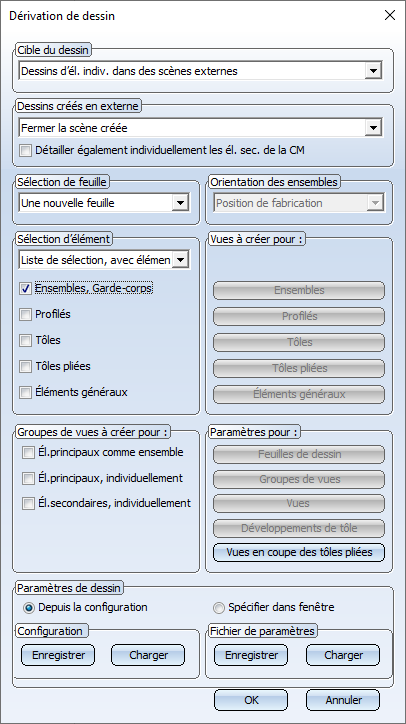Screen dimensions: 406x724
Task: Open Vues en coupe des tôles pliées
Action: point(299,552)
